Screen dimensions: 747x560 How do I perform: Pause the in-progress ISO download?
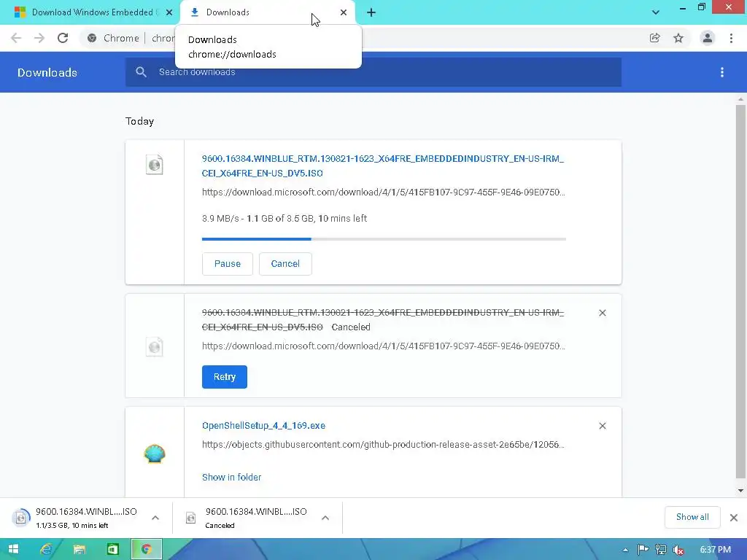tap(228, 264)
